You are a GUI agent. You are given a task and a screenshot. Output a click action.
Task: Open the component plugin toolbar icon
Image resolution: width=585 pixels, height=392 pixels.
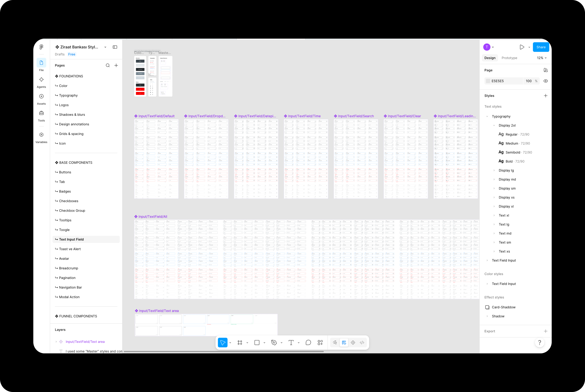(353, 342)
